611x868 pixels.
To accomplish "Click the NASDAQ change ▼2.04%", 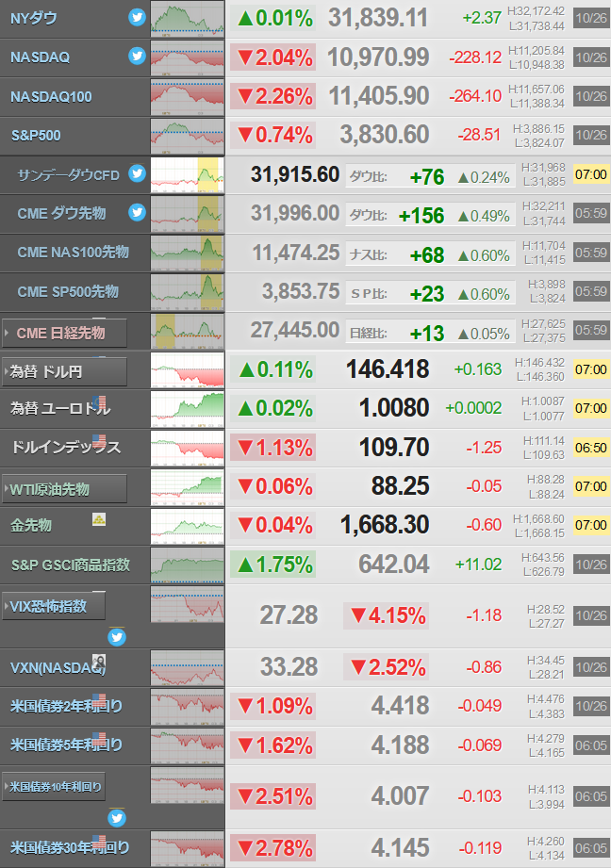I will pos(273,57).
